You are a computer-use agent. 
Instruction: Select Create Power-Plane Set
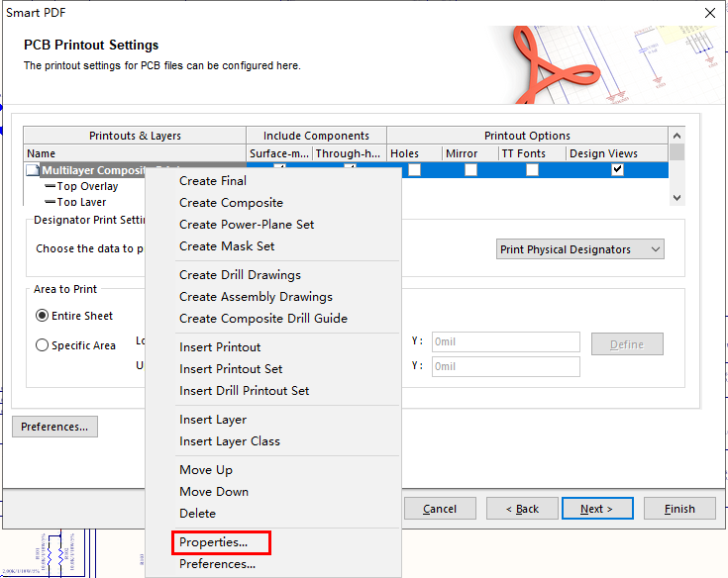pyautogui.click(x=247, y=225)
